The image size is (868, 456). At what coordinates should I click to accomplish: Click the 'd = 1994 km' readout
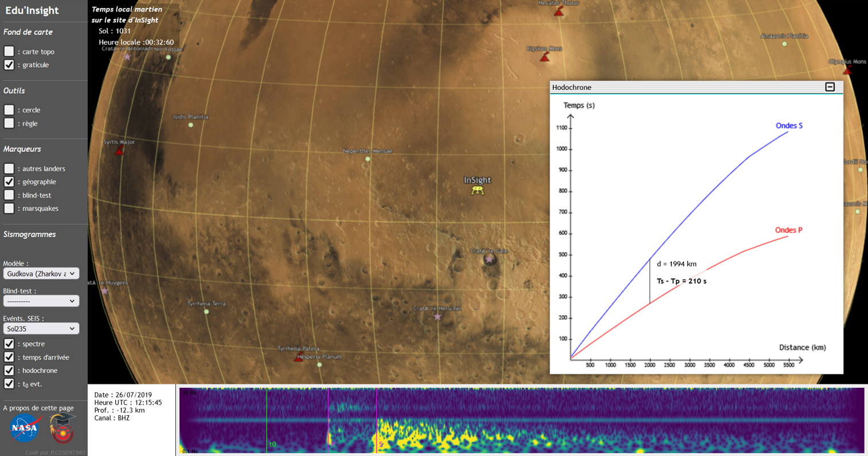point(677,264)
